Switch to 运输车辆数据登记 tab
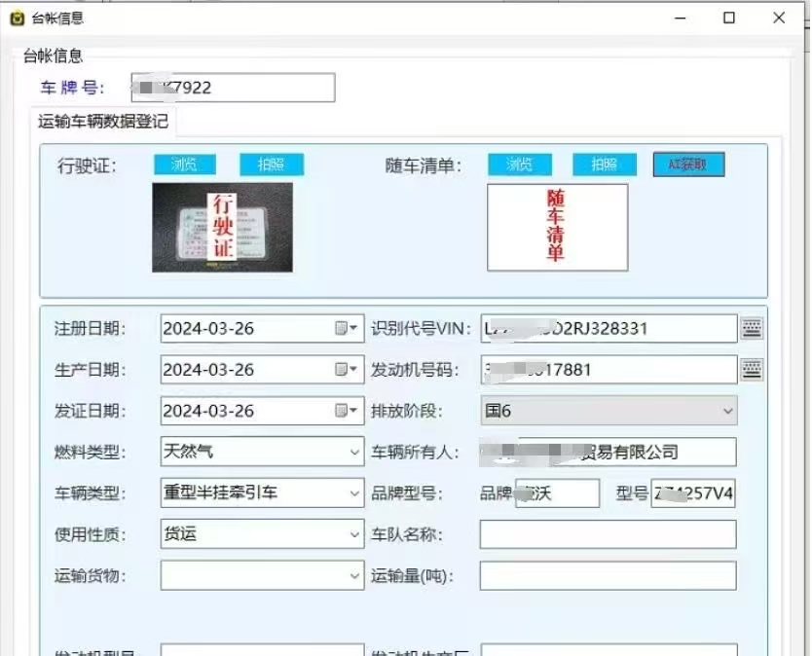Screen dimensions: 812x656 [103, 122]
